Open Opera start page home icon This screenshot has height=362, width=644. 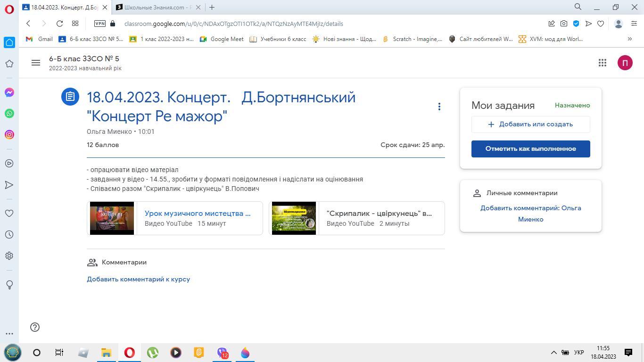point(9,42)
